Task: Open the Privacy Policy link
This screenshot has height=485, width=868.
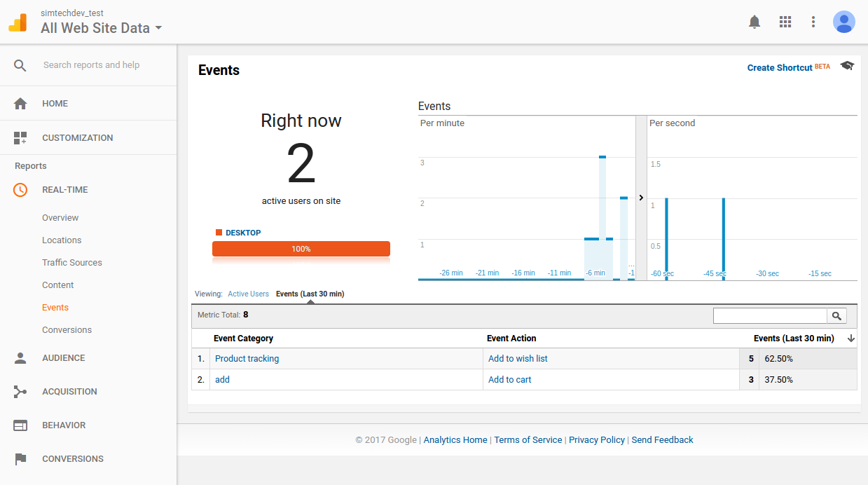Action: tap(597, 440)
